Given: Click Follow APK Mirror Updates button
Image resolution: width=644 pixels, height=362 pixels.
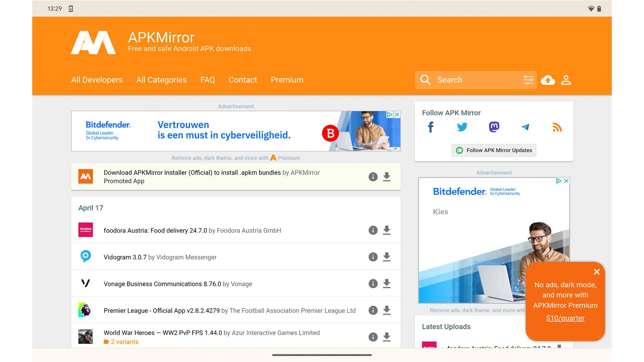Looking at the screenshot, I should (494, 150).
